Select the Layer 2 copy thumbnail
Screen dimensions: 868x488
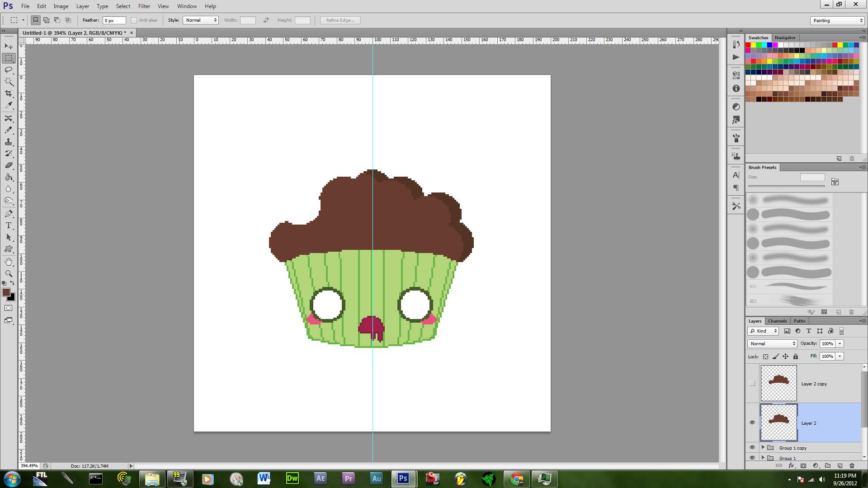click(x=778, y=384)
